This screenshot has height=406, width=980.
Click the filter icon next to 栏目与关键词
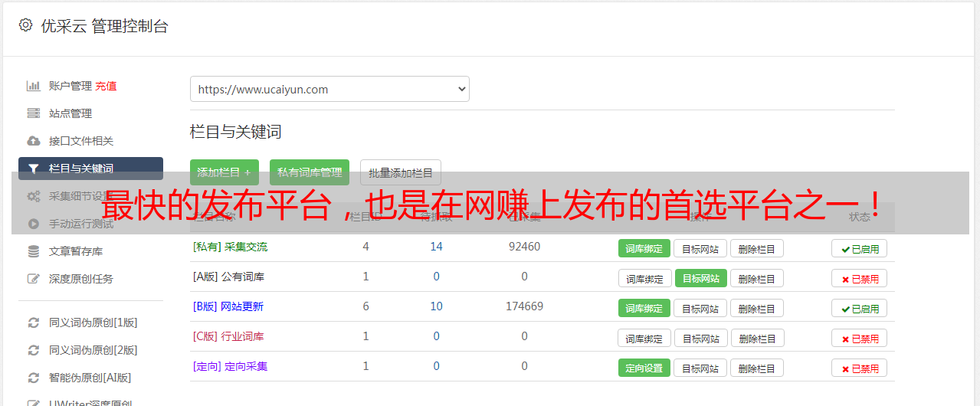coord(33,169)
